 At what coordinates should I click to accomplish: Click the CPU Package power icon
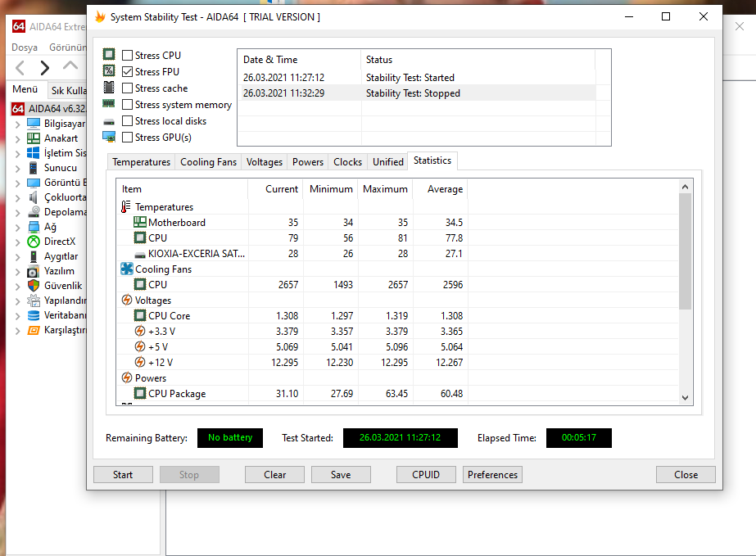tap(140, 393)
